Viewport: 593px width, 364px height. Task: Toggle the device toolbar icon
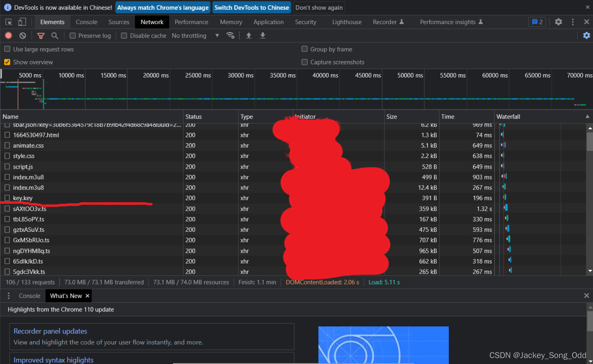click(x=22, y=22)
